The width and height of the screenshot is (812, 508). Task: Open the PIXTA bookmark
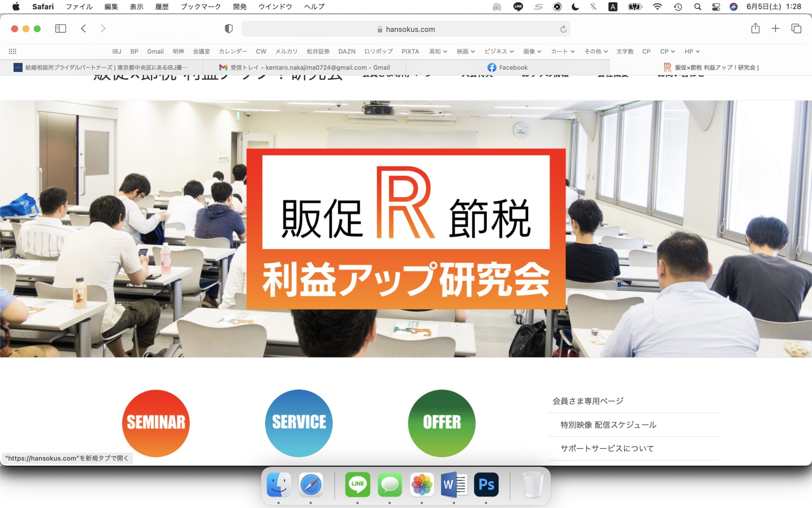[x=410, y=51]
